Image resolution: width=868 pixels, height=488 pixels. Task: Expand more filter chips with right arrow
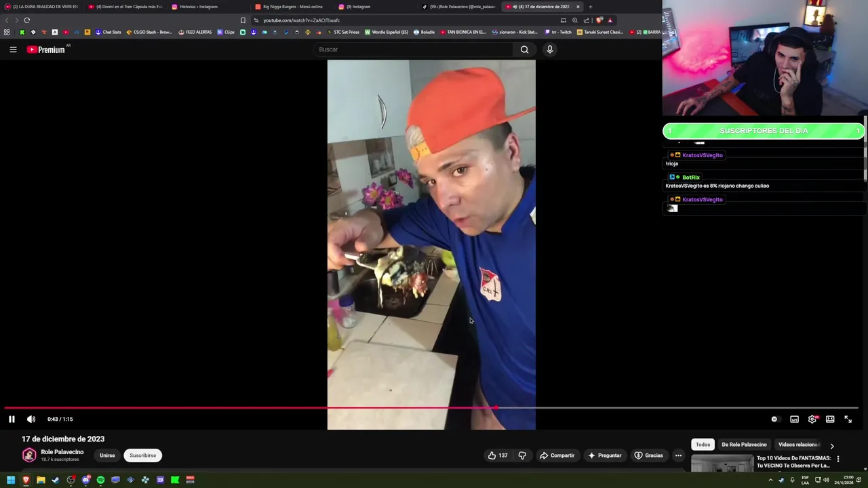click(x=832, y=445)
